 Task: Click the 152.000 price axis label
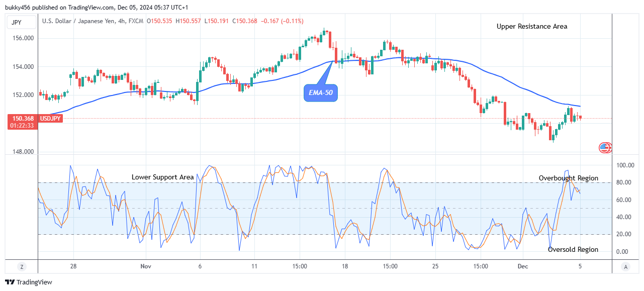[x=23, y=95]
